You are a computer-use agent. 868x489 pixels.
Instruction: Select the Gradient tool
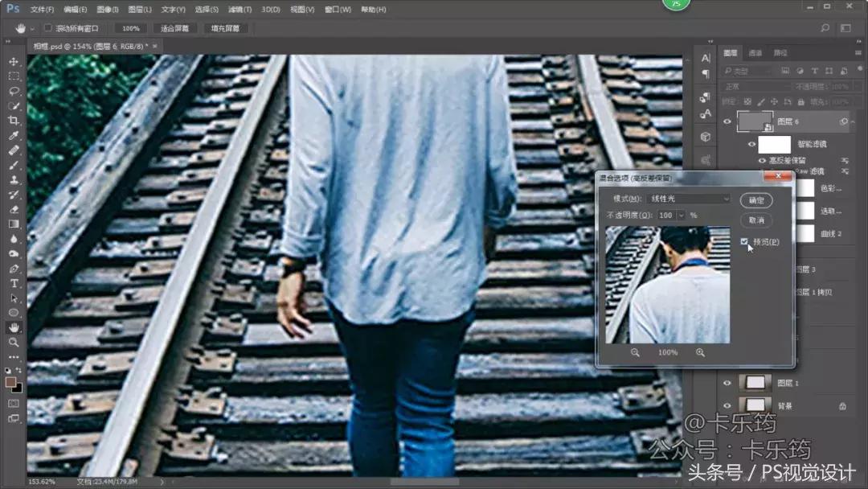[14, 224]
